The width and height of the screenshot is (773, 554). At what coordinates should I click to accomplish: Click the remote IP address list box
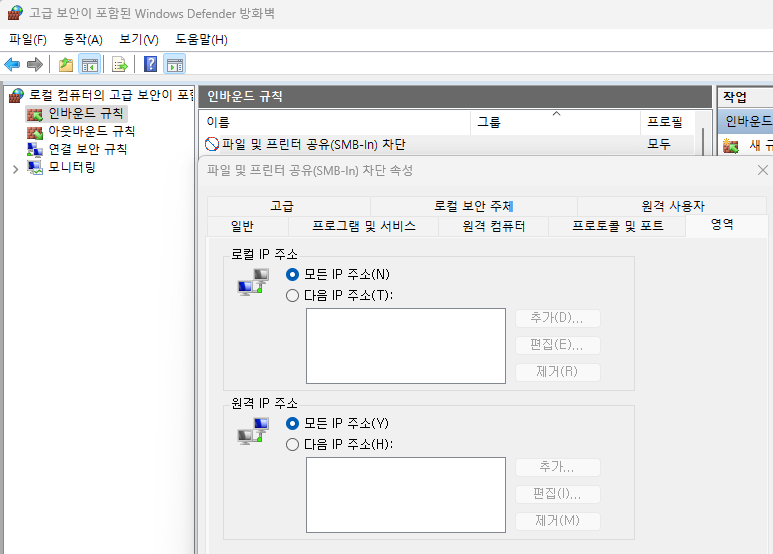point(406,495)
